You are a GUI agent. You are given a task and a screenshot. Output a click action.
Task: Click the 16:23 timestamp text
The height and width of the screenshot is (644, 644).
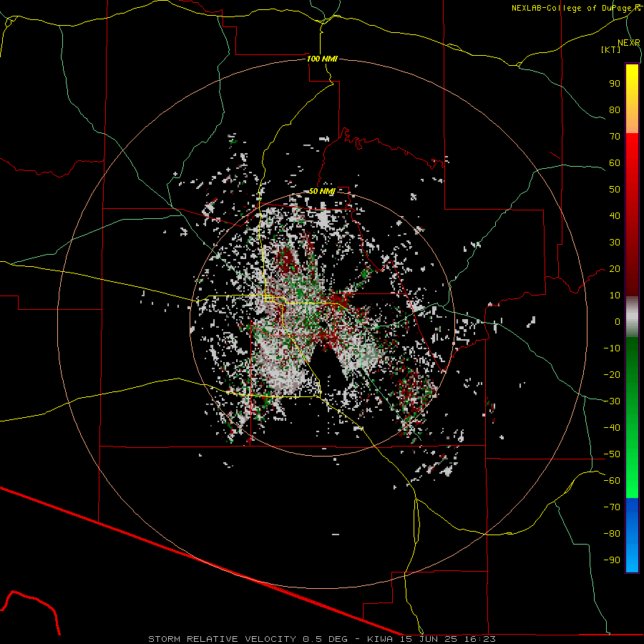coord(480,639)
